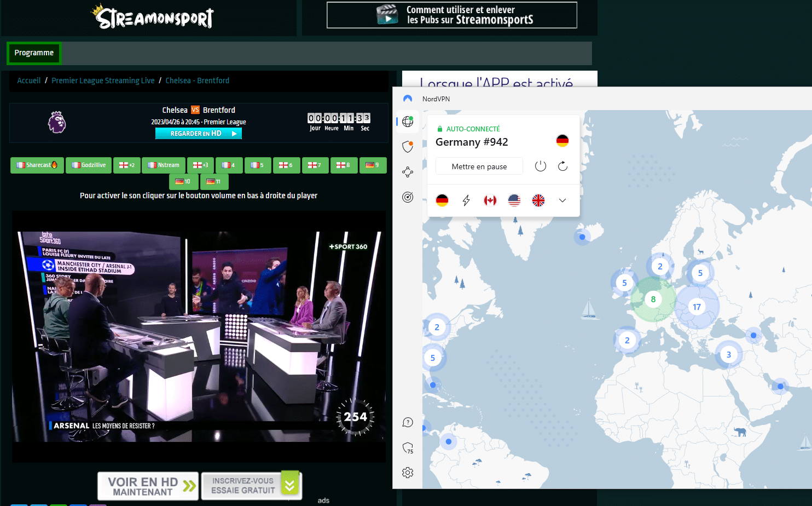Viewport: 812px width, 506px height.
Task: Click the Iceland server dot on map
Action: click(582, 237)
